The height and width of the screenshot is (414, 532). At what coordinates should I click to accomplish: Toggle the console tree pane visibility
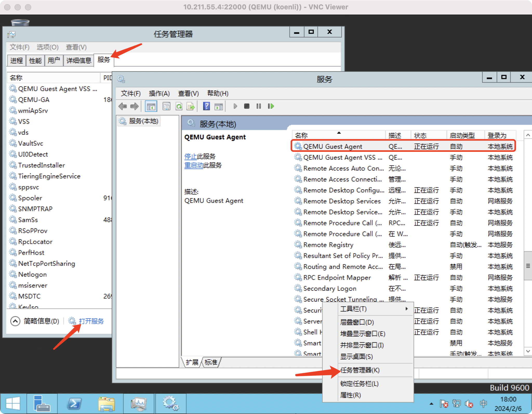[151, 106]
